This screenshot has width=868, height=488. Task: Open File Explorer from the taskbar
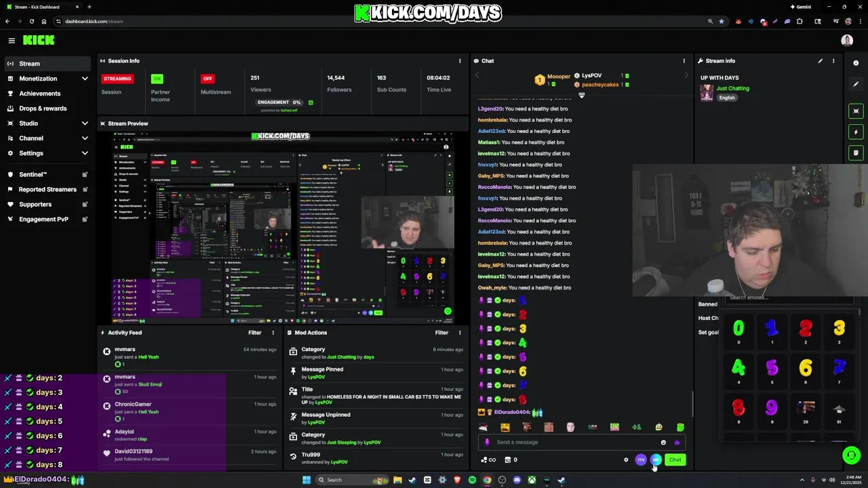(x=397, y=480)
